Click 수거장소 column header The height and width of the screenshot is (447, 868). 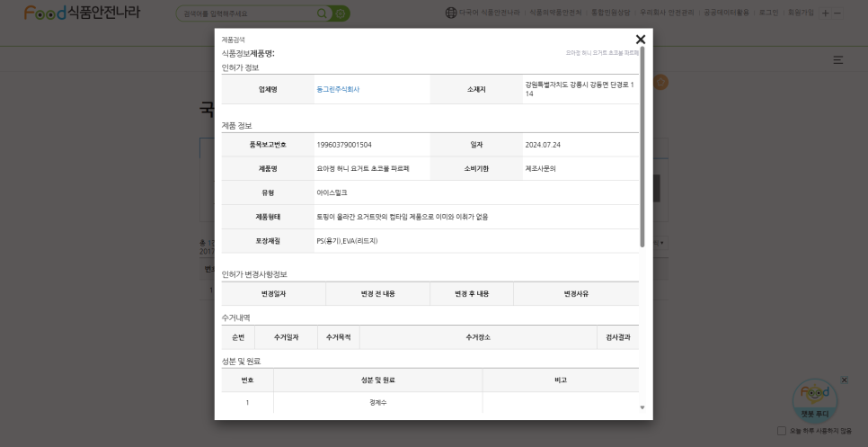pyautogui.click(x=478, y=337)
